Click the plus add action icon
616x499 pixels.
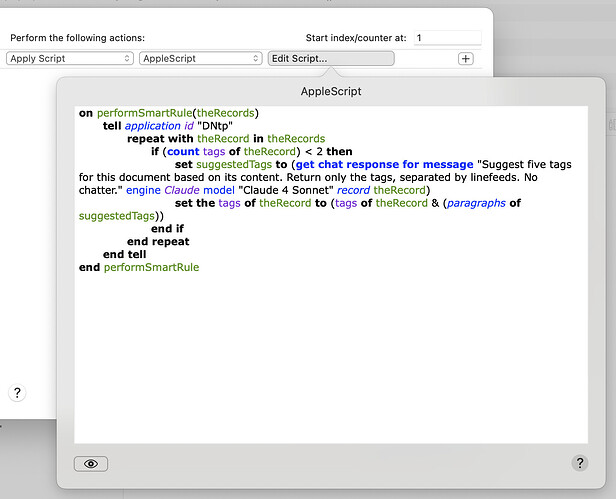tap(465, 59)
